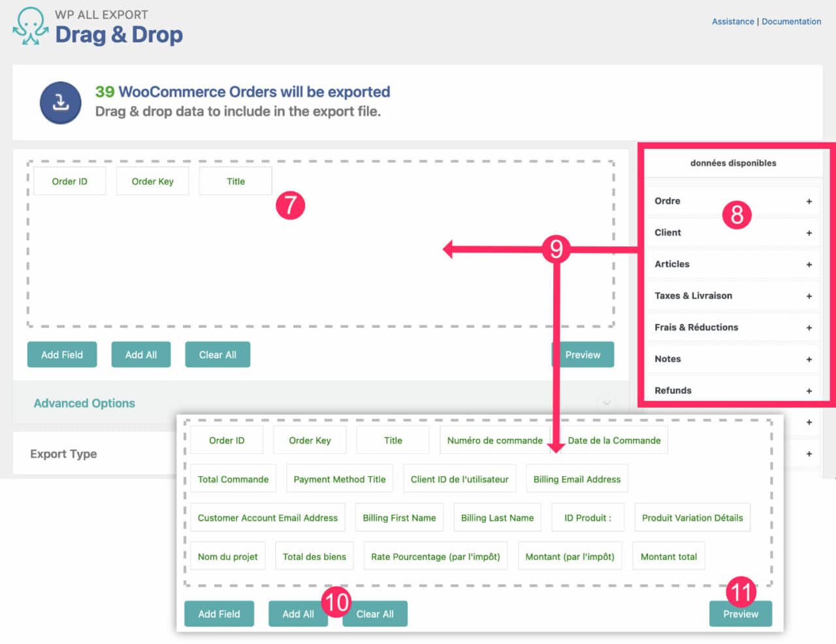Click the Export Type section heading

pos(63,453)
